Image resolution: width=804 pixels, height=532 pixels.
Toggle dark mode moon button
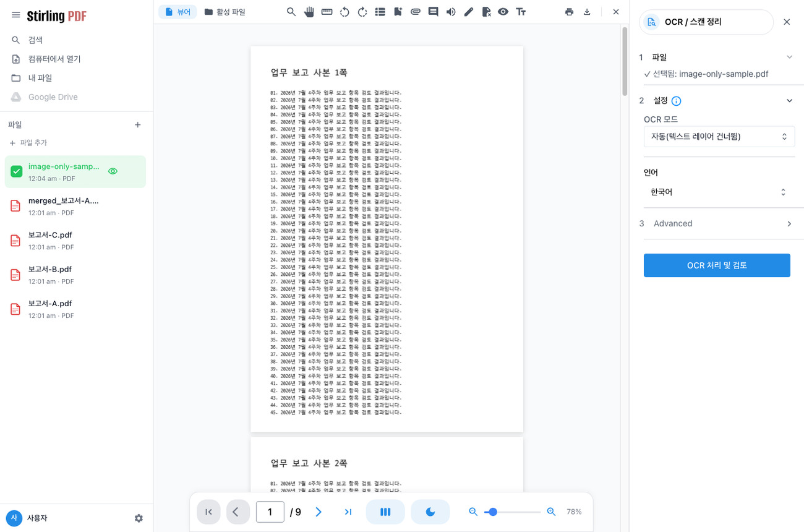pos(430,512)
